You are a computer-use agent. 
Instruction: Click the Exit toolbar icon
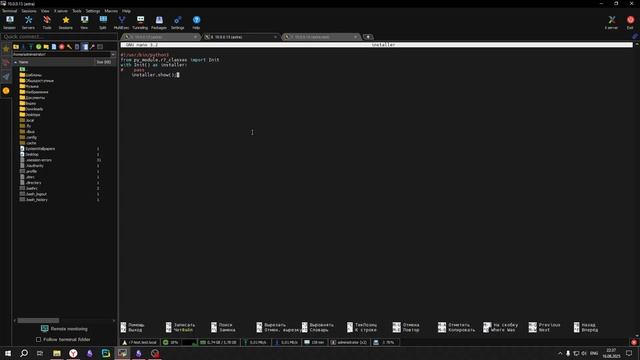tap(630, 22)
